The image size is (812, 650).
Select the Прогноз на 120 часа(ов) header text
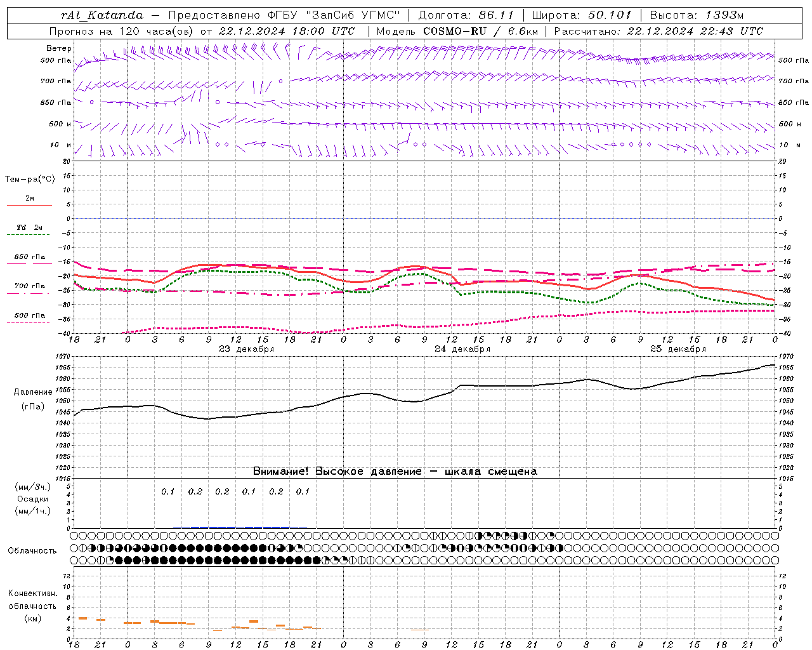(122, 31)
